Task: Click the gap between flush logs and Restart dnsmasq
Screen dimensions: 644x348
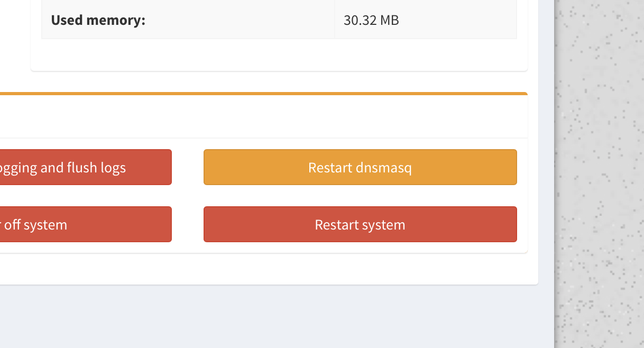Action: click(x=188, y=167)
